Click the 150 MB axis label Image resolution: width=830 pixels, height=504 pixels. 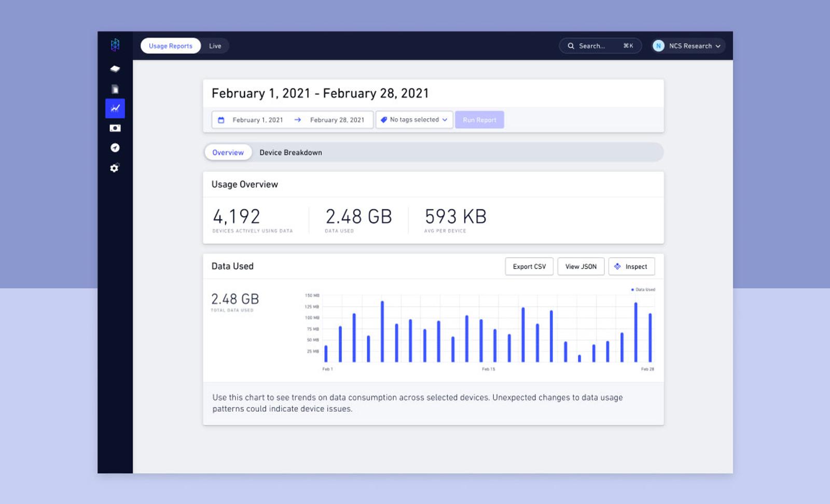[312, 295]
